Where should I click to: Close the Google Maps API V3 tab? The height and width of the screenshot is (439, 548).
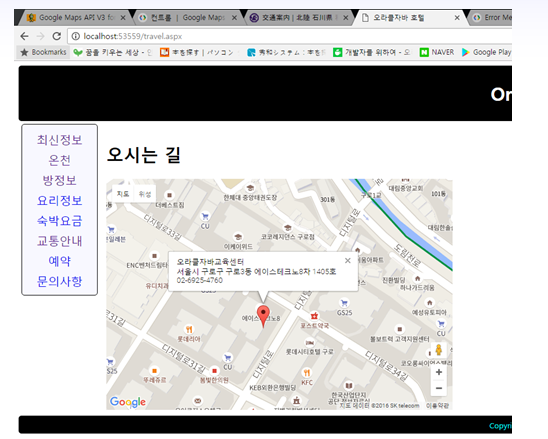click(123, 18)
